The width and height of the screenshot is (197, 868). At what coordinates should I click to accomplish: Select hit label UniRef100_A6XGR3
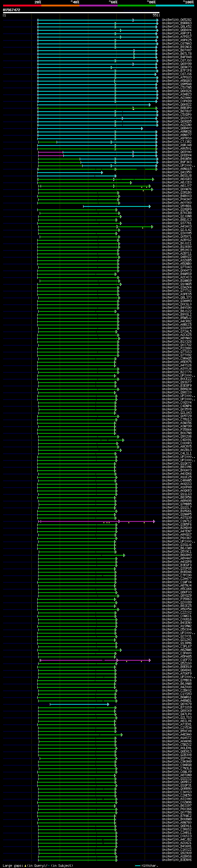(x=177, y=179)
